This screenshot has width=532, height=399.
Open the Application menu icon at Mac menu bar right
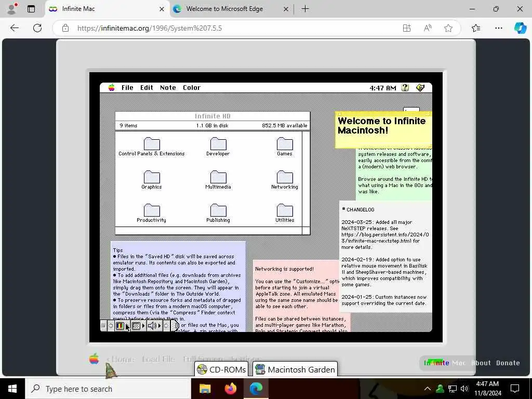click(x=420, y=87)
